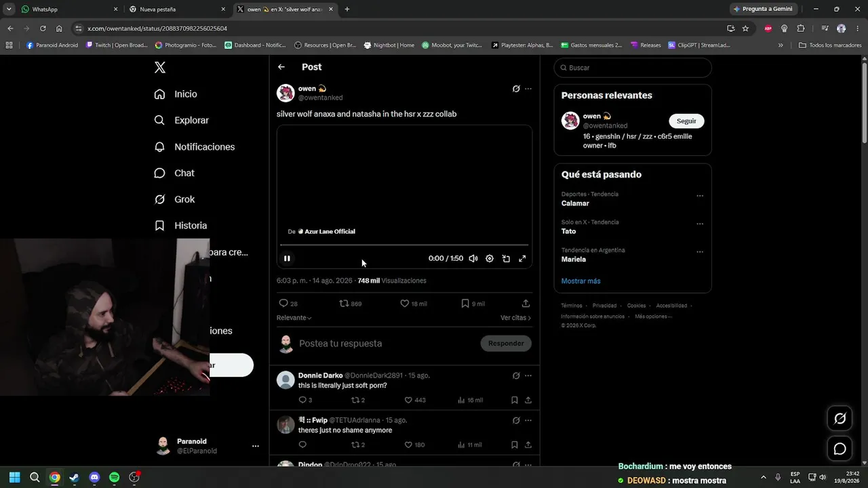
Task: Click the Buscar search field
Action: 633,68
